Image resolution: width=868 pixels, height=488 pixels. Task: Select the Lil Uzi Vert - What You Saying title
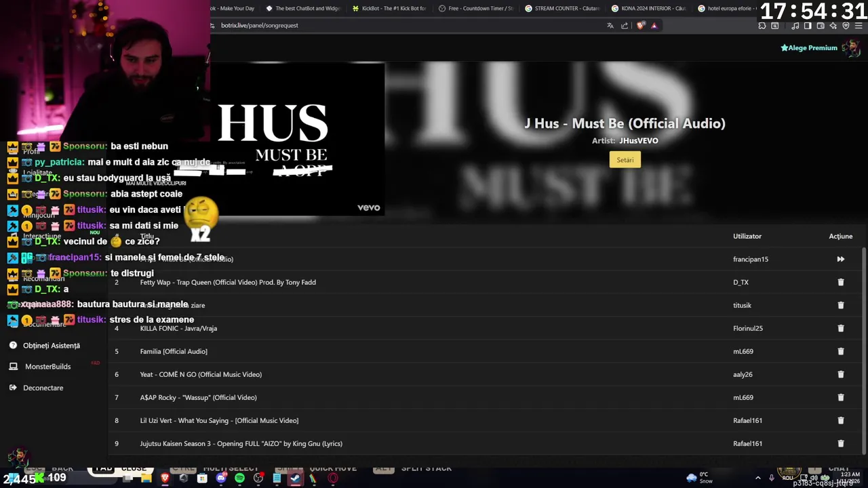point(219,420)
